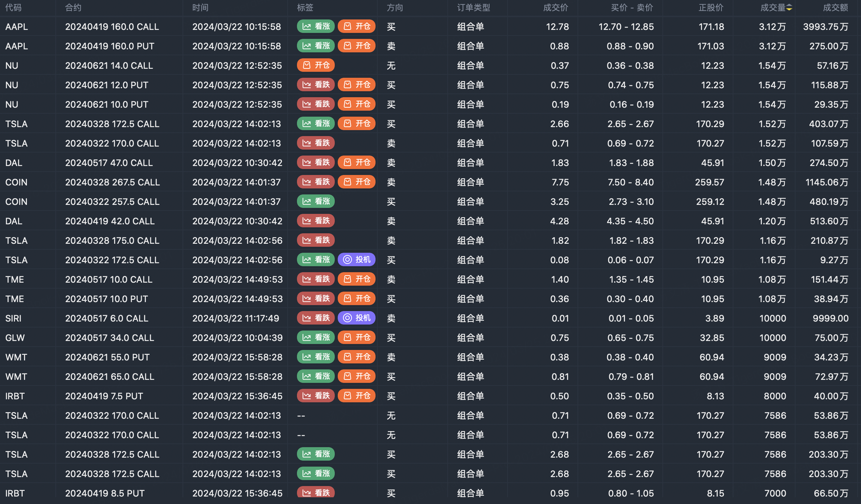Click the 投机 tag on the SIRI row
861x504 pixels.
(x=356, y=318)
